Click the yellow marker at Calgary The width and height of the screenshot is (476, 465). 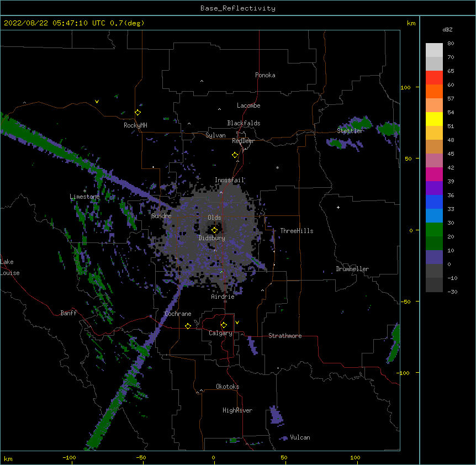pyautogui.click(x=224, y=325)
